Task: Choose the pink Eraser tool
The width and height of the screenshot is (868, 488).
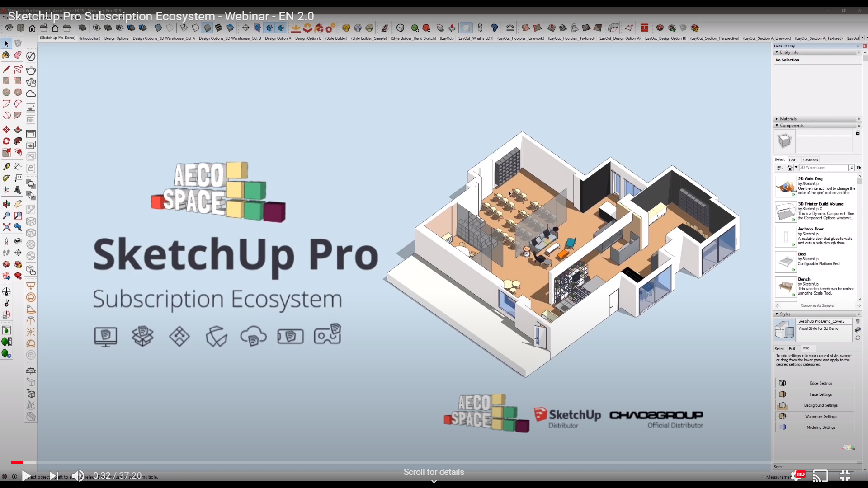Action: (x=18, y=55)
